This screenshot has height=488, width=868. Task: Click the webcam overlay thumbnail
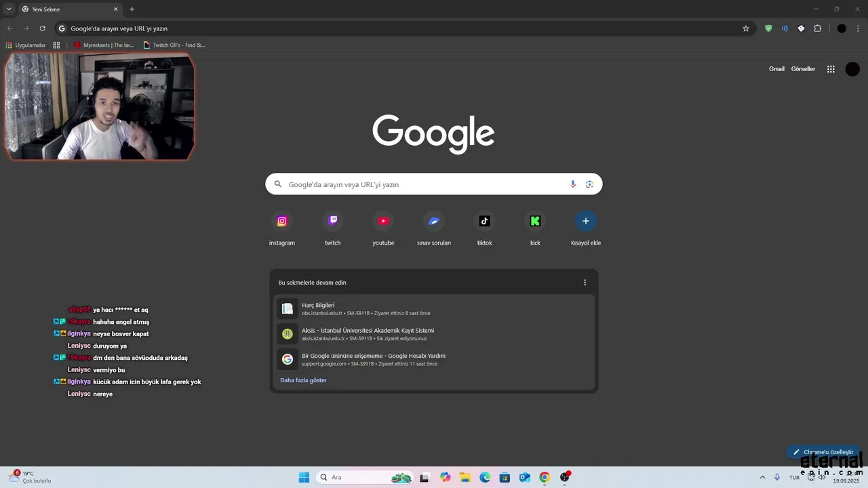tap(100, 106)
